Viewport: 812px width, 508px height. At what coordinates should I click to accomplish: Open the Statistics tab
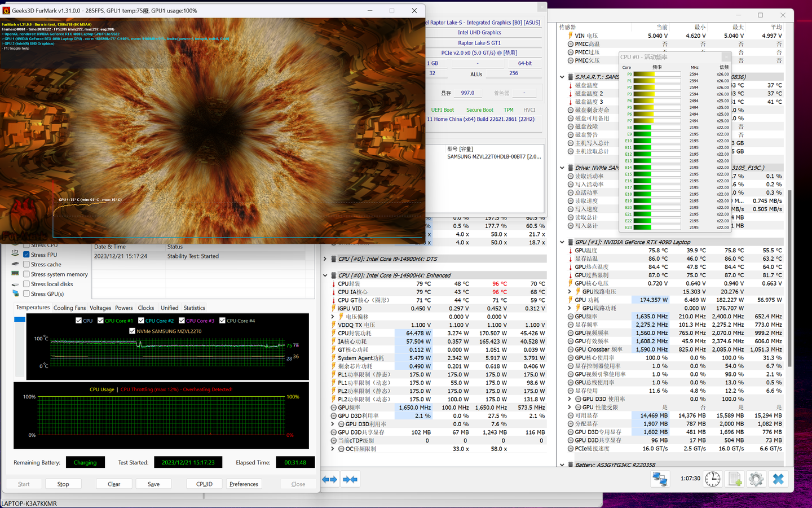click(194, 308)
